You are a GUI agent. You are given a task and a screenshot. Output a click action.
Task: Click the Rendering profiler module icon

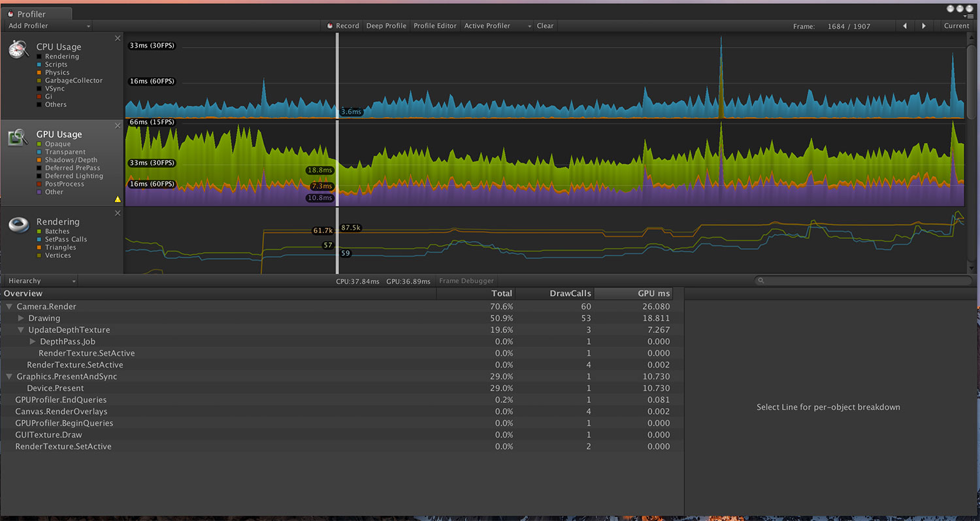tap(18, 225)
